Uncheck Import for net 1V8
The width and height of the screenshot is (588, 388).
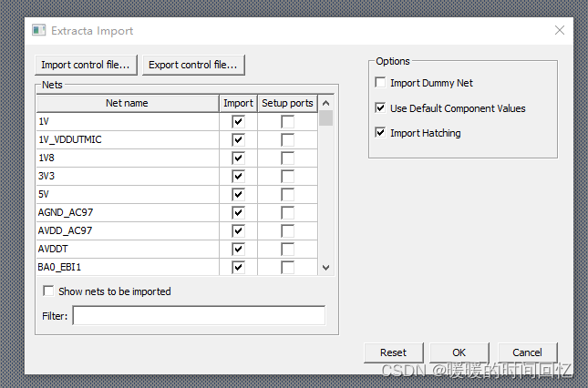(239, 158)
